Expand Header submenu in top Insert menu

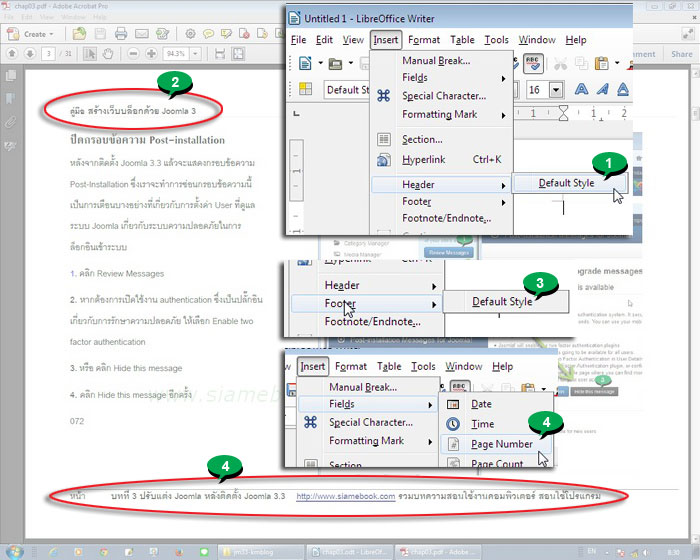442,184
